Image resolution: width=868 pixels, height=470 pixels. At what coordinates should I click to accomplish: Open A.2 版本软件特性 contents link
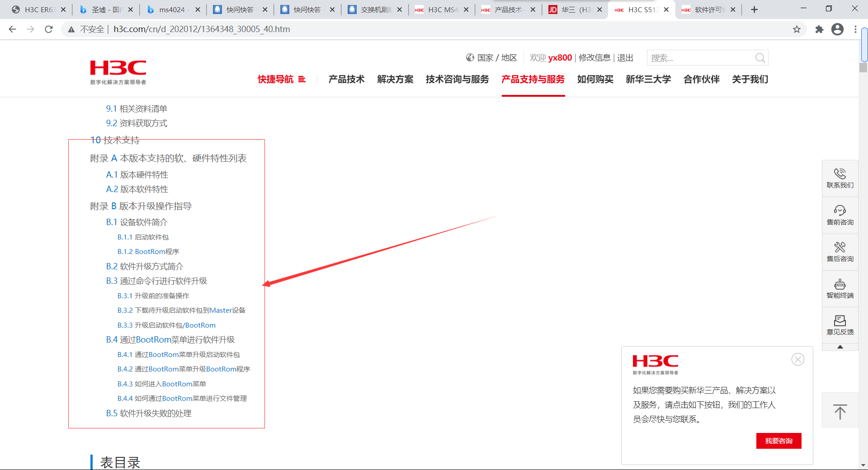pyautogui.click(x=137, y=189)
